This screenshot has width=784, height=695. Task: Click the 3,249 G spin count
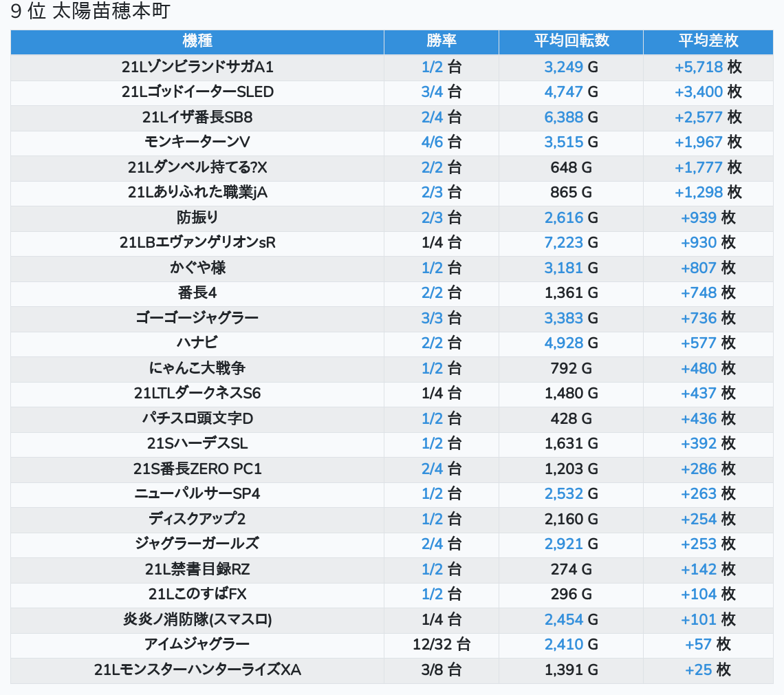(x=571, y=67)
